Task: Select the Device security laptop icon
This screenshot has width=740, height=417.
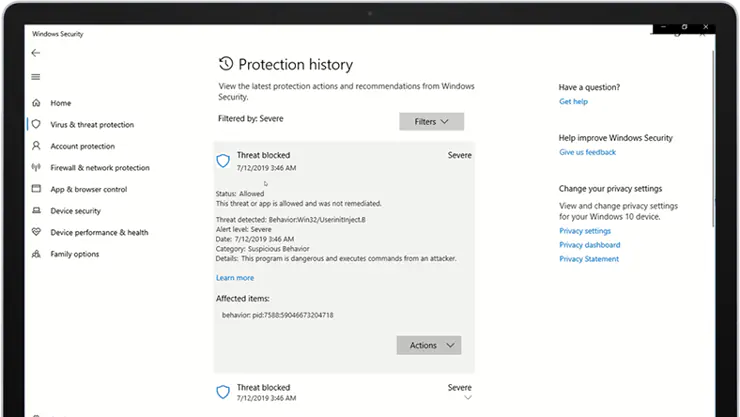Action: (36, 210)
